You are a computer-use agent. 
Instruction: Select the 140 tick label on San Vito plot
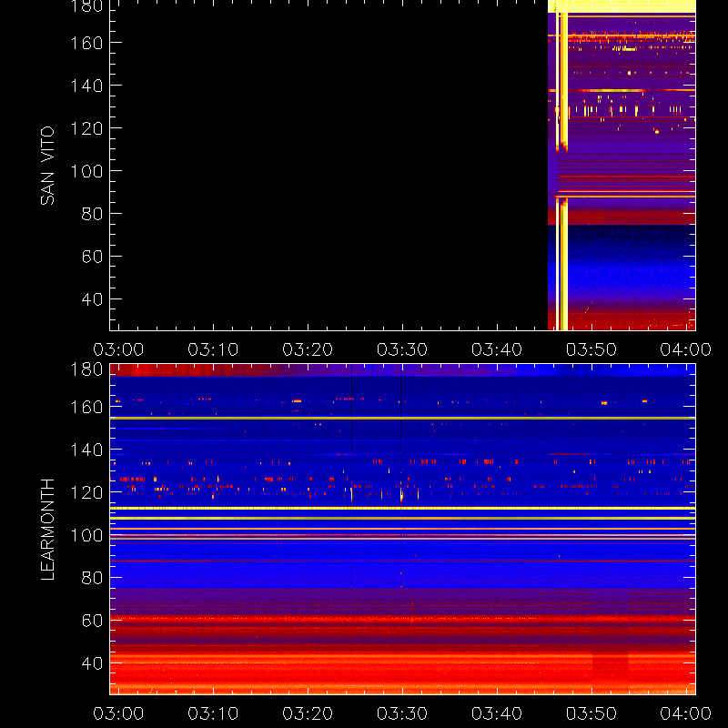[86, 86]
